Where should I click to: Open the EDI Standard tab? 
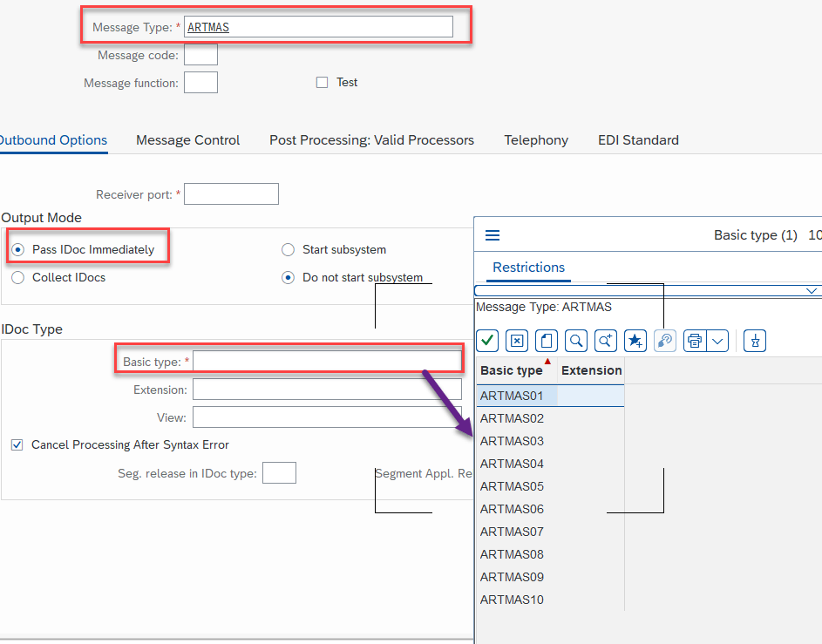coord(638,139)
